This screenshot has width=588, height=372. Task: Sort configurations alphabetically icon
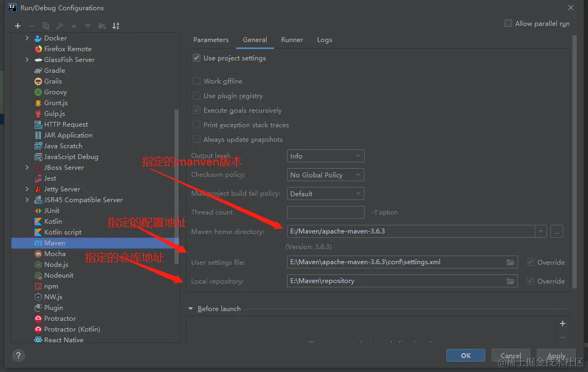coord(115,26)
